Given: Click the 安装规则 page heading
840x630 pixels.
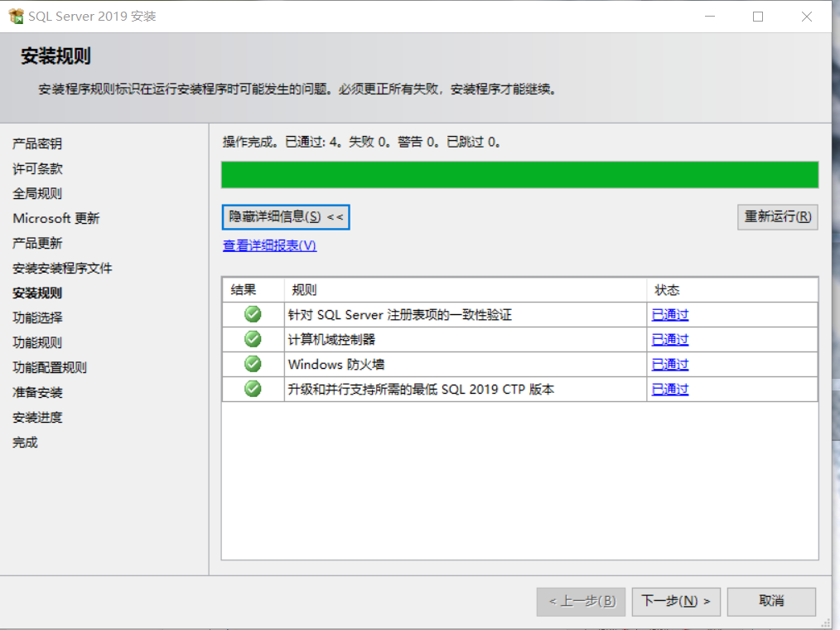Looking at the screenshot, I should (56, 56).
